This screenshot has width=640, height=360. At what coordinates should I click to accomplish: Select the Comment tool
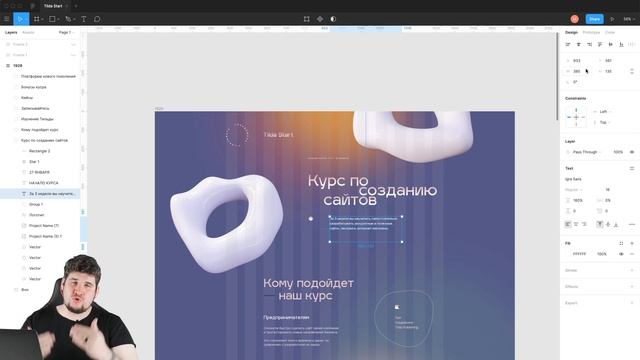(x=97, y=19)
